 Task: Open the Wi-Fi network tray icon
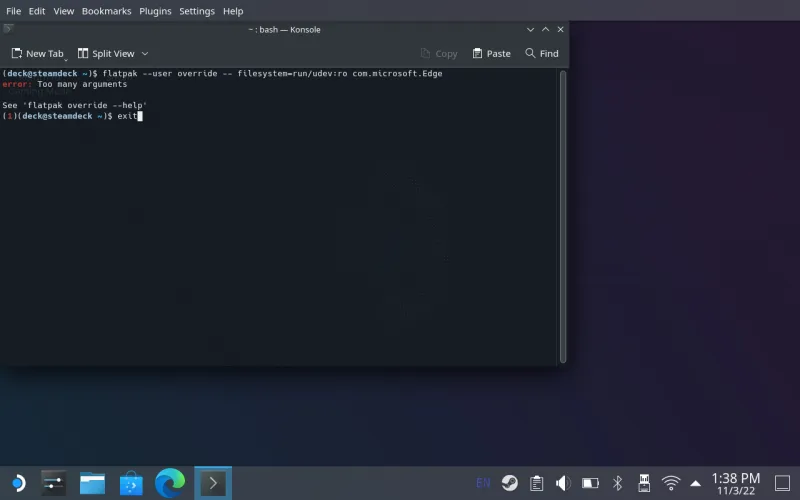[x=671, y=483]
